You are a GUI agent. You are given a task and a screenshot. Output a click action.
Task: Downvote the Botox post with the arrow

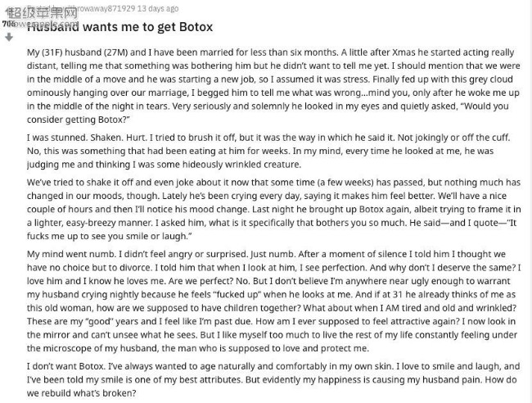(9, 37)
